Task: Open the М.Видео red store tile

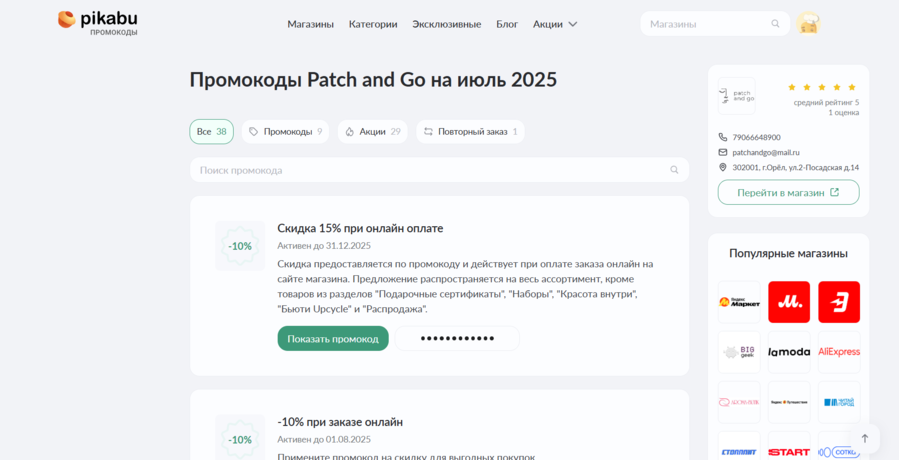Action: click(x=789, y=302)
